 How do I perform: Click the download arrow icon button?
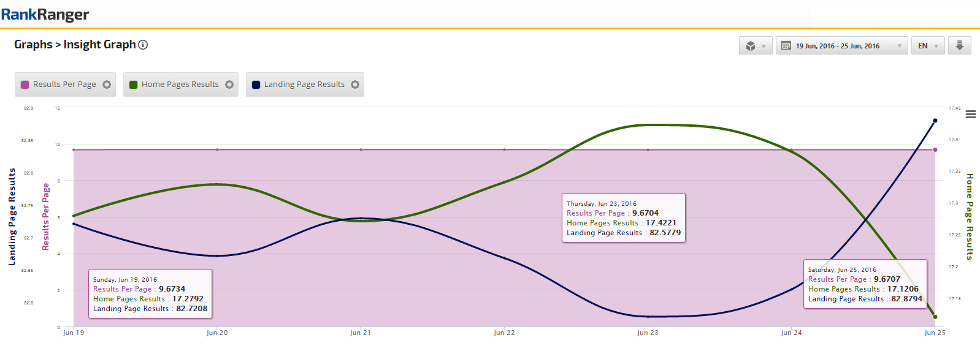click(960, 46)
